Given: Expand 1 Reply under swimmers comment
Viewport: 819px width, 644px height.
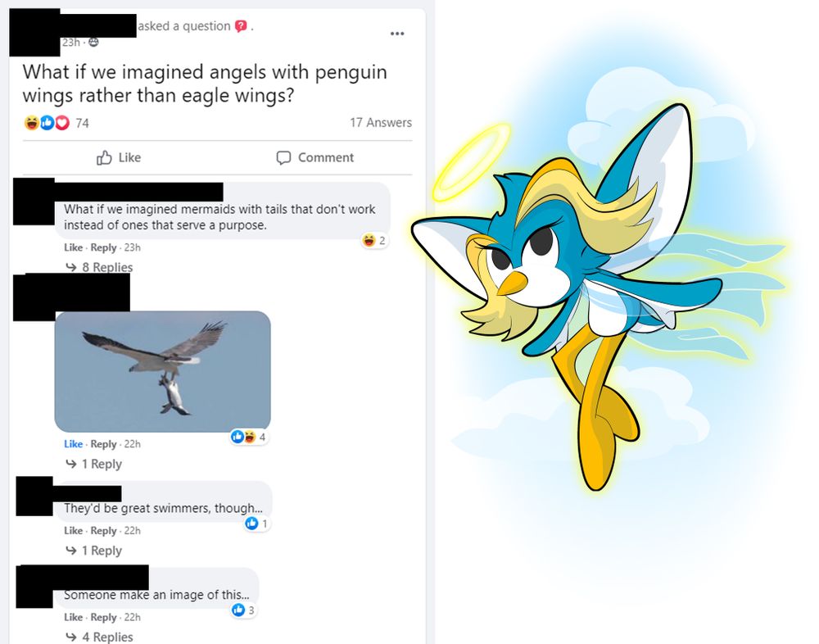Looking at the screenshot, I should (x=94, y=551).
